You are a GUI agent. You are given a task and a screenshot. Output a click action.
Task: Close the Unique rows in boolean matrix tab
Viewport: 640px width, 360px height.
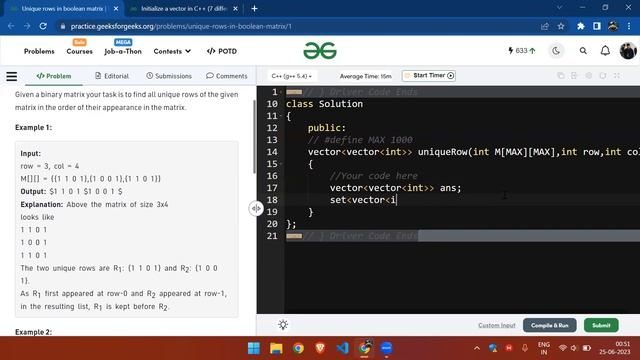(116, 9)
